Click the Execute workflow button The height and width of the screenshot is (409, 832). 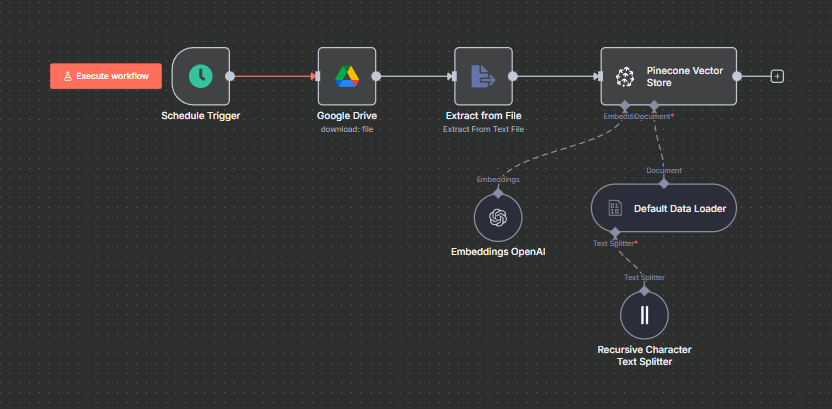click(106, 76)
